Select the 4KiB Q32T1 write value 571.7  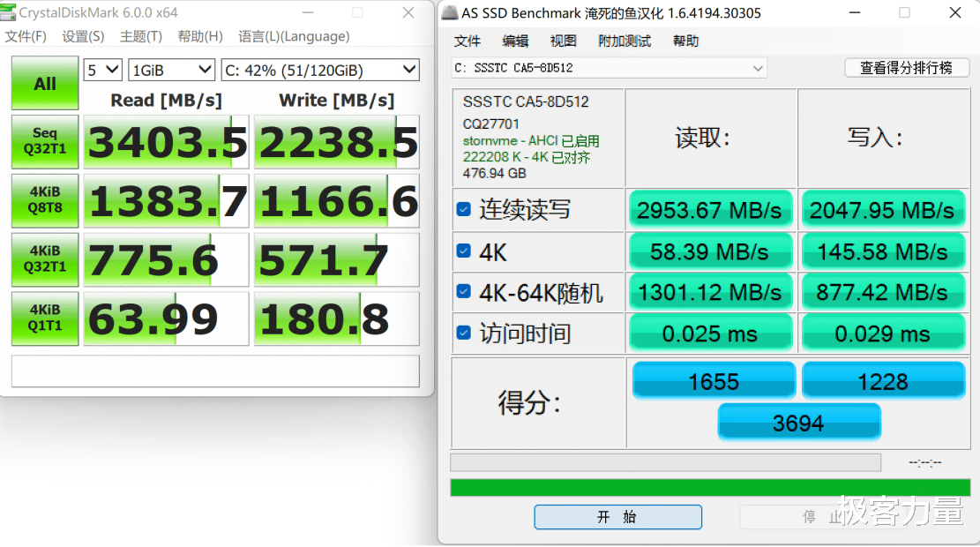[x=337, y=260]
